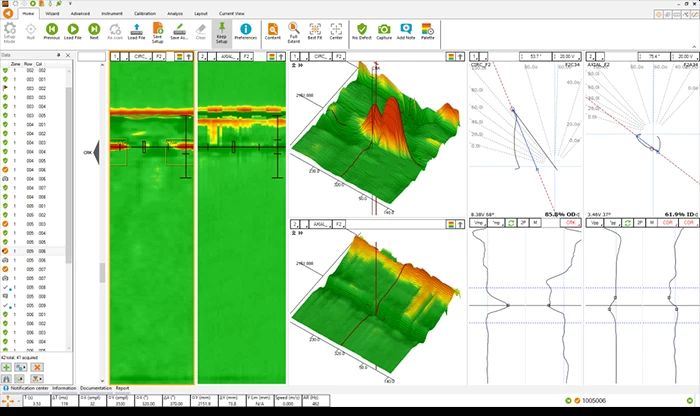Click the Best Fit icon

[x=315, y=29]
